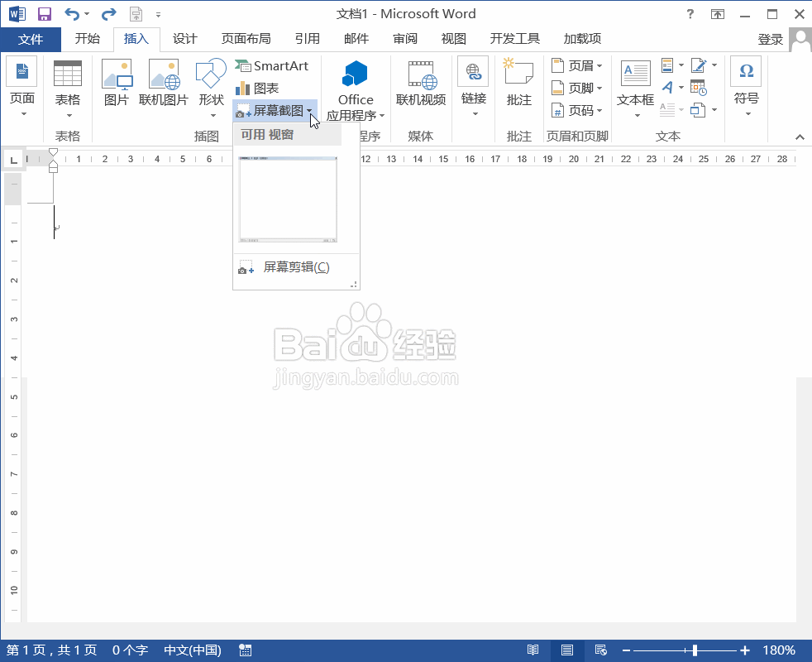Insert a 批注 (Comment)

pyautogui.click(x=519, y=83)
